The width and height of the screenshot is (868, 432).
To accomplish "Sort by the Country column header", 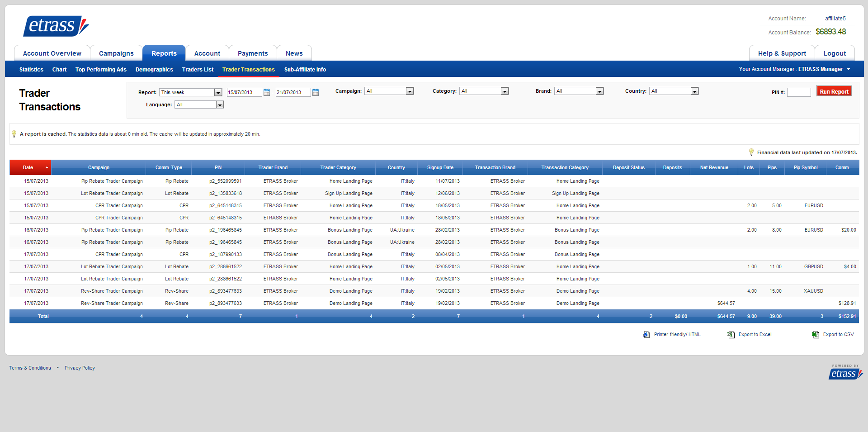I will click(396, 168).
